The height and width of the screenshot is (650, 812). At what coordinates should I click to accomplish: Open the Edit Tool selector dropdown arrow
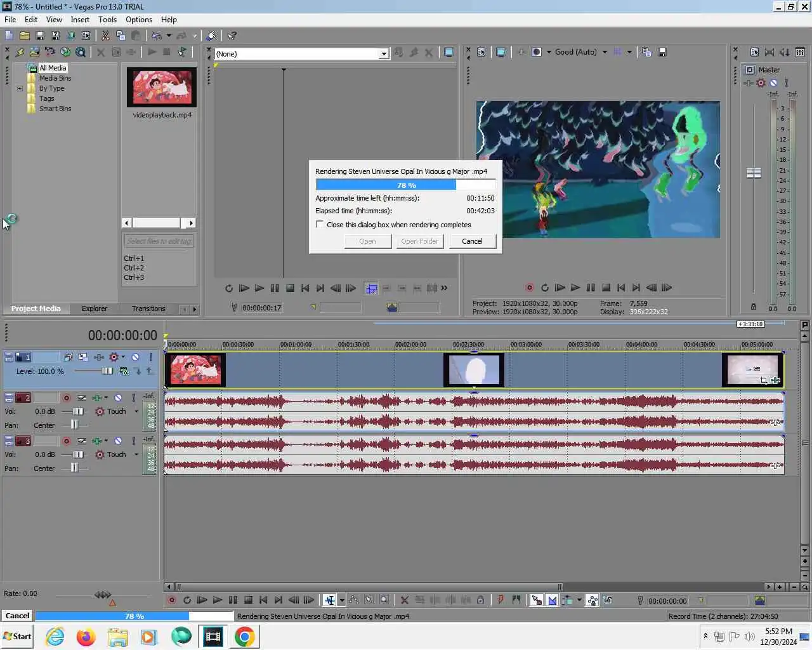[x=342, y=600]
